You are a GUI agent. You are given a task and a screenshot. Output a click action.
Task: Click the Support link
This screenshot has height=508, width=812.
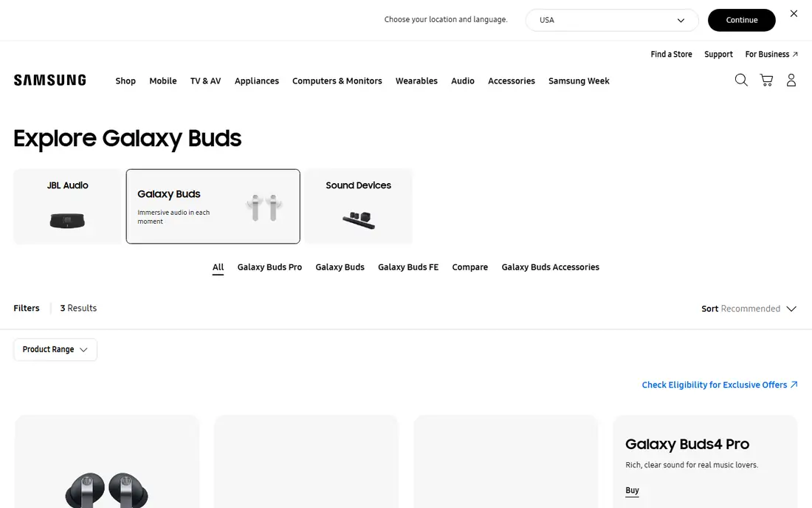tap(718, 55)
